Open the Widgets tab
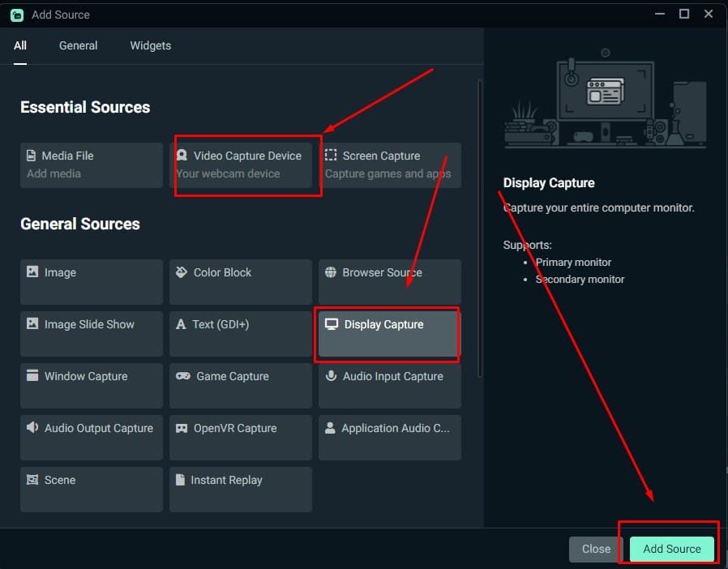 tap(151, 45)
